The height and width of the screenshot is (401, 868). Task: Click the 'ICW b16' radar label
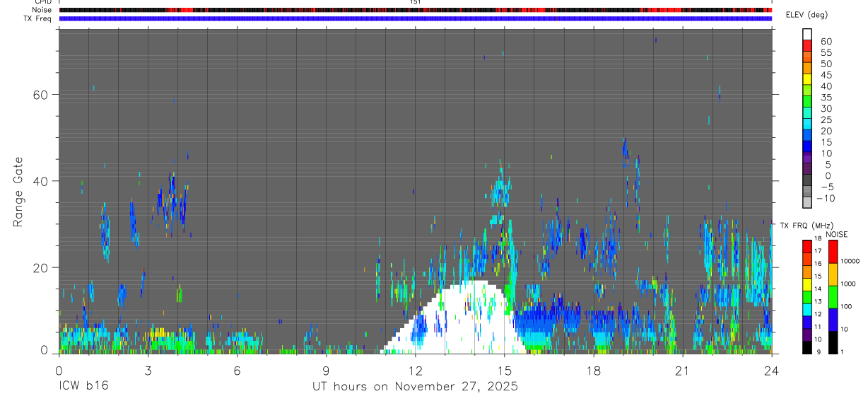pos(83,387)
